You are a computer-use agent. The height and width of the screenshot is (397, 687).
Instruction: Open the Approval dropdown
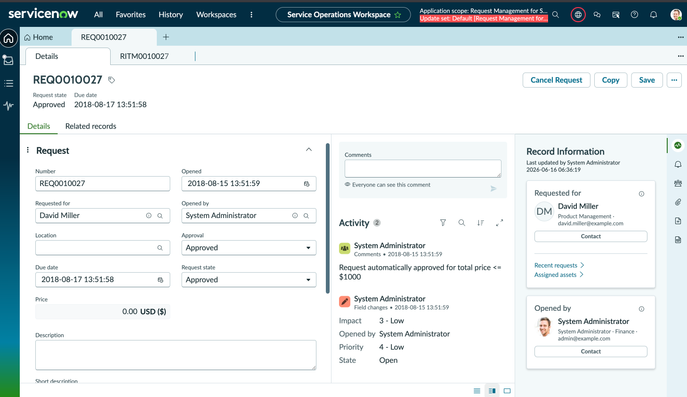point(249,248)
